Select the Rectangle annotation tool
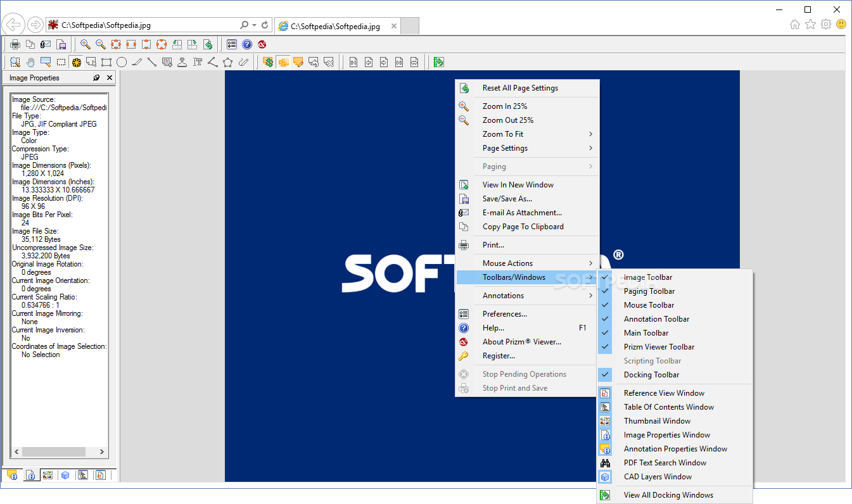The image size is (852, 504). (106, 62)
